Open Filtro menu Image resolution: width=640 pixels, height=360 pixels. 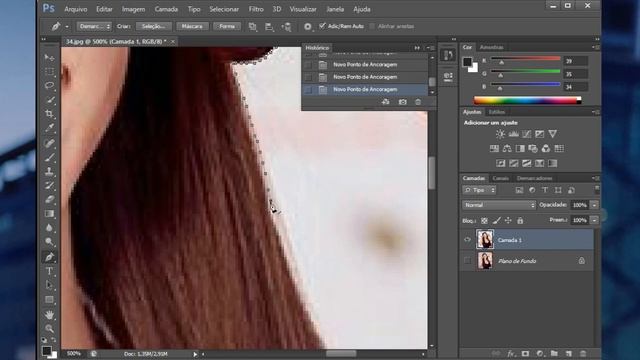pyautogui.click(x=256, y=9)
